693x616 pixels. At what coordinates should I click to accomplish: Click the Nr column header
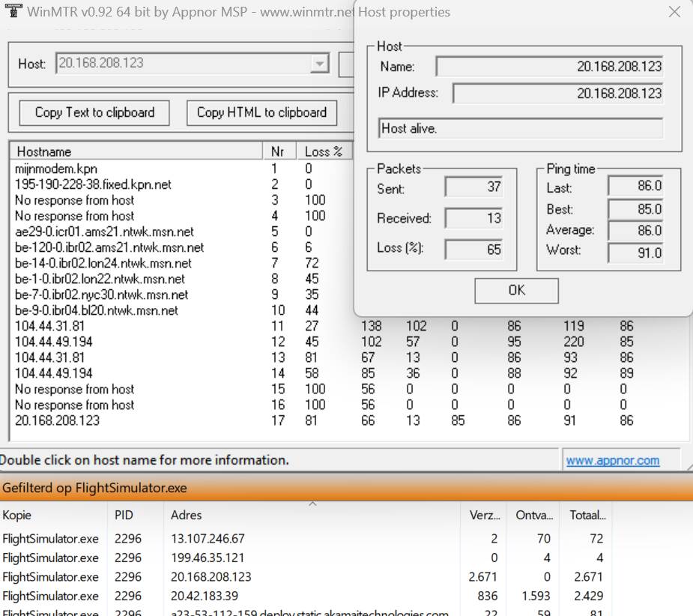point(279,151)
